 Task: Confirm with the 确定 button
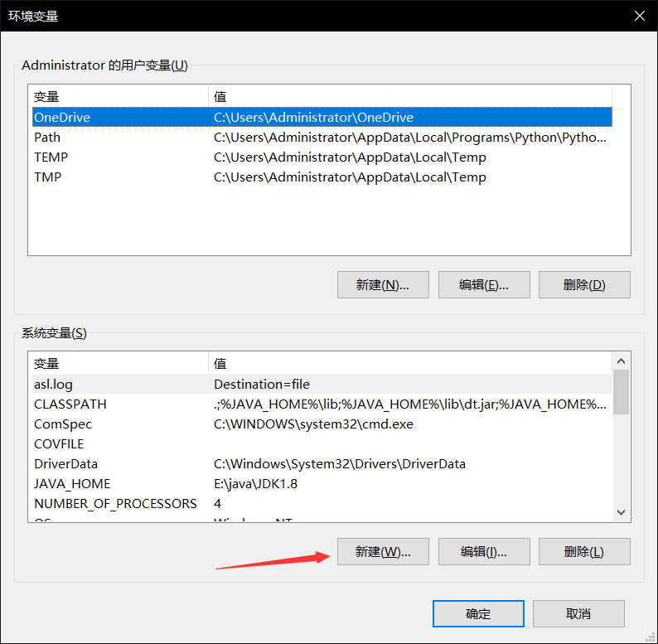[478, 614]
